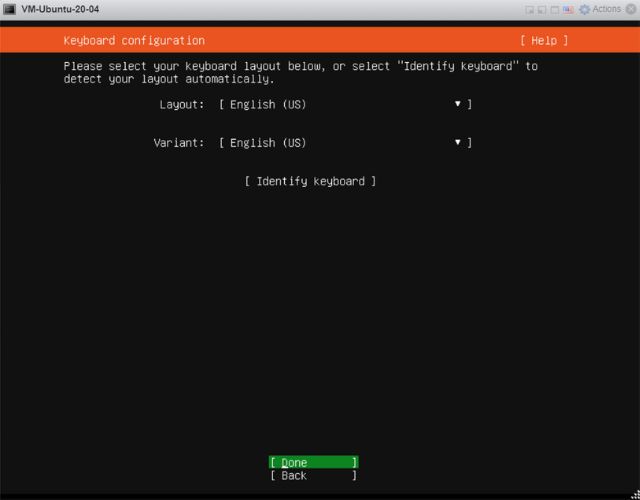Click the VM-Ubuntu-20-04 title text
The width and height of the screenshot is (640, 500).
coord(60,9)
